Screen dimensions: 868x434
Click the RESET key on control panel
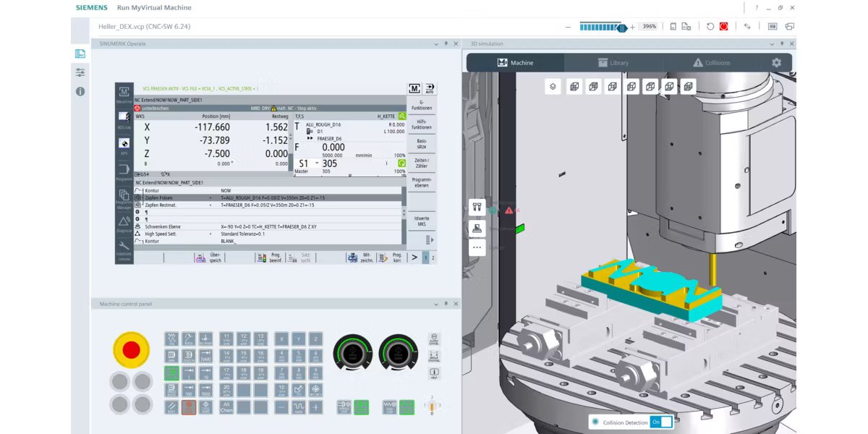pos(171,407)
